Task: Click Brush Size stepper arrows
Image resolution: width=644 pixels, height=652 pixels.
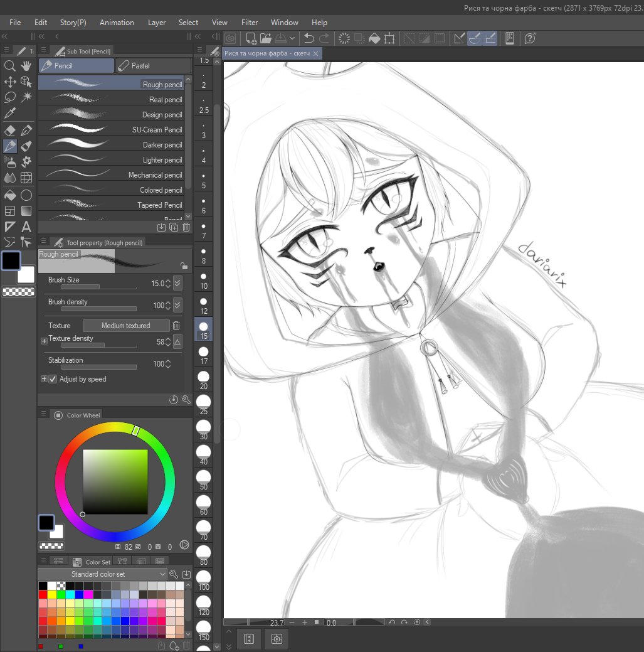Action: pyautogui.click(x=168, y=283)
